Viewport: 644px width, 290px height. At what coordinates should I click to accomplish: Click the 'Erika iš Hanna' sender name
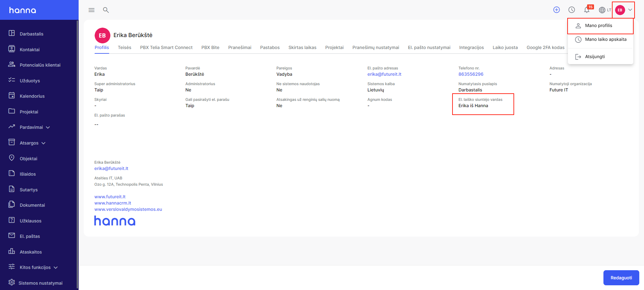473,106
